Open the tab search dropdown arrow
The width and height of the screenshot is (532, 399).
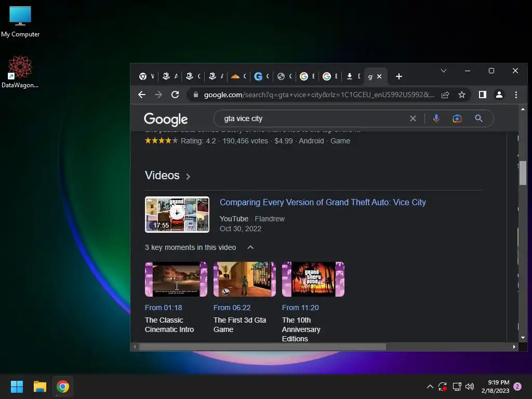pos(444,71)
